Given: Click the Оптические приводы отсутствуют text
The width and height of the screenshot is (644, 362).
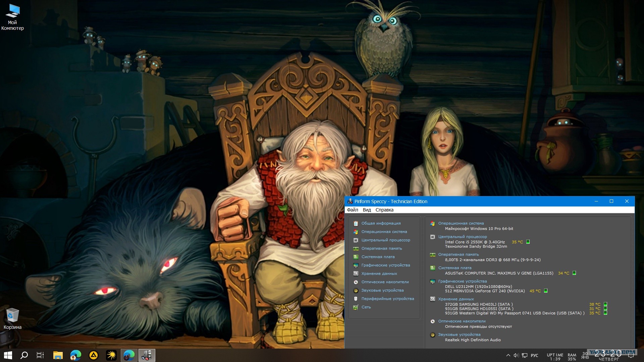Looking at the screenshot, I should pyautogui.click(x=478, y=326).
